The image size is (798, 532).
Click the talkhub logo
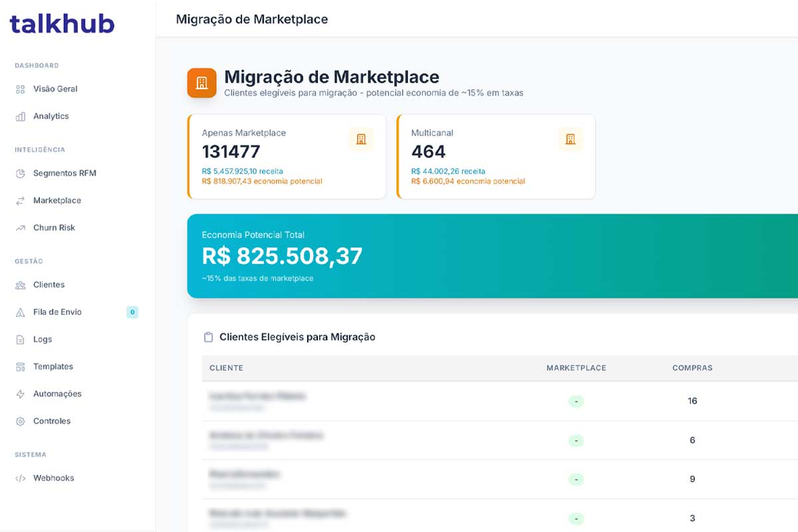tap(62, 24)
